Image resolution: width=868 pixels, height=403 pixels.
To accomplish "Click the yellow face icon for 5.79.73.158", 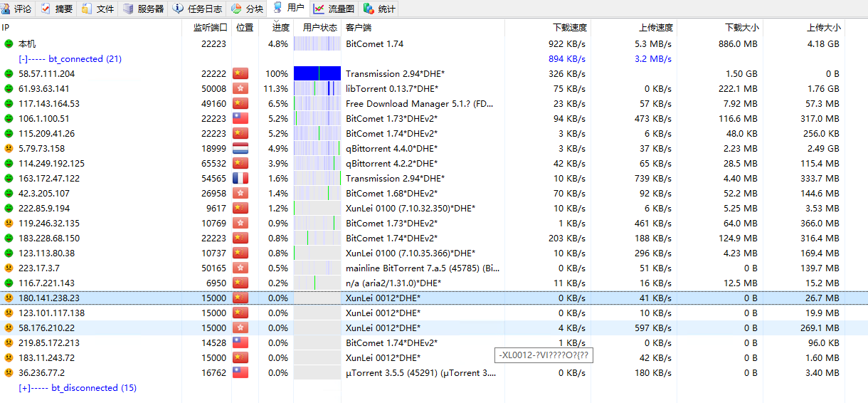I will click(9, 149).
